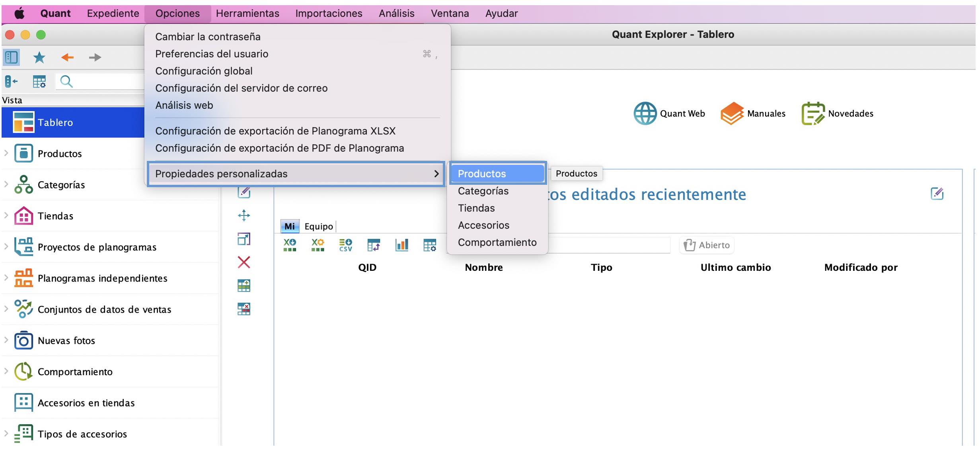Click the collapse tree icon near search
The image size is (980, 456).
click(11, 82)
